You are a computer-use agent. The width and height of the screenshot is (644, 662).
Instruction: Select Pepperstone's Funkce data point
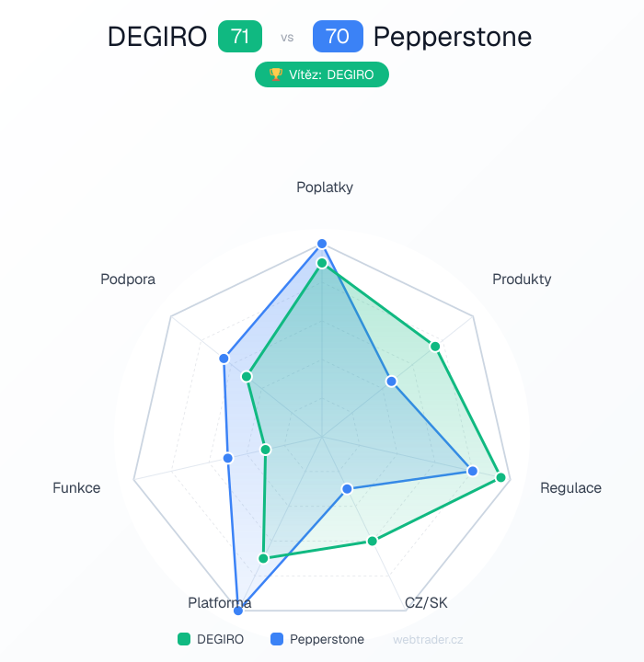pyautogui.click(x=228, y=458)
